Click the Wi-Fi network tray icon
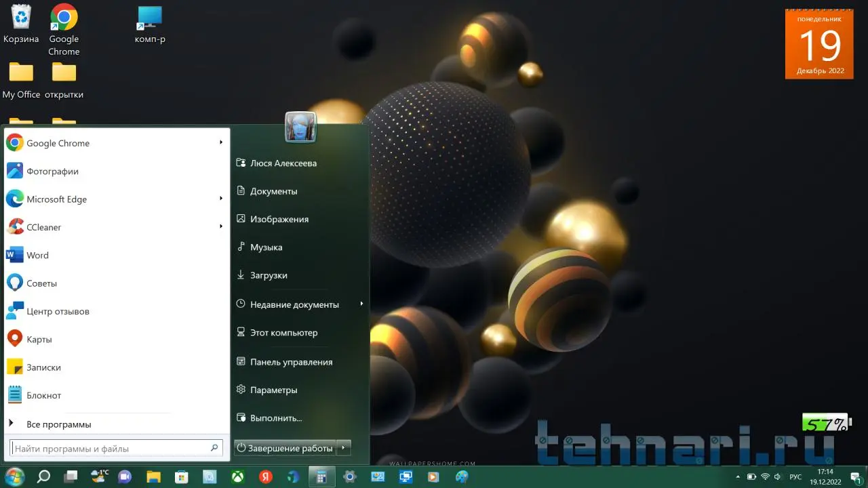Image resolution: width=868 pixels, height=488 pixels. (765, 476)
